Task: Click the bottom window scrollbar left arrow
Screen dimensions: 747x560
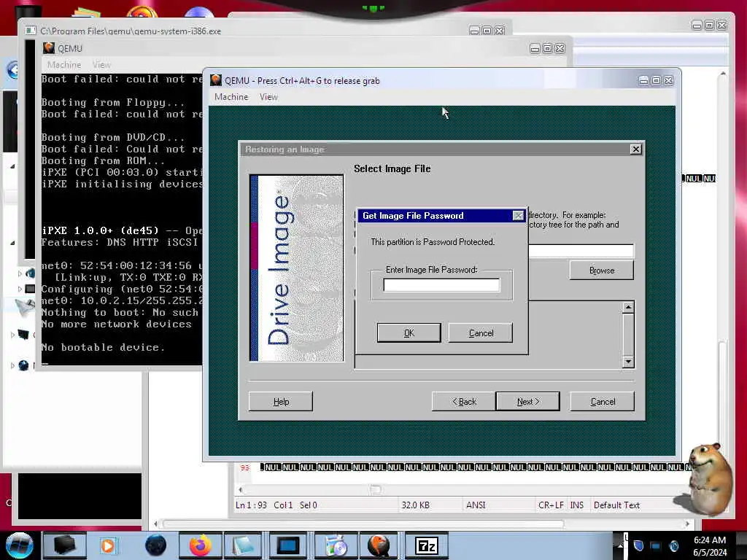Action: [155, 524]
